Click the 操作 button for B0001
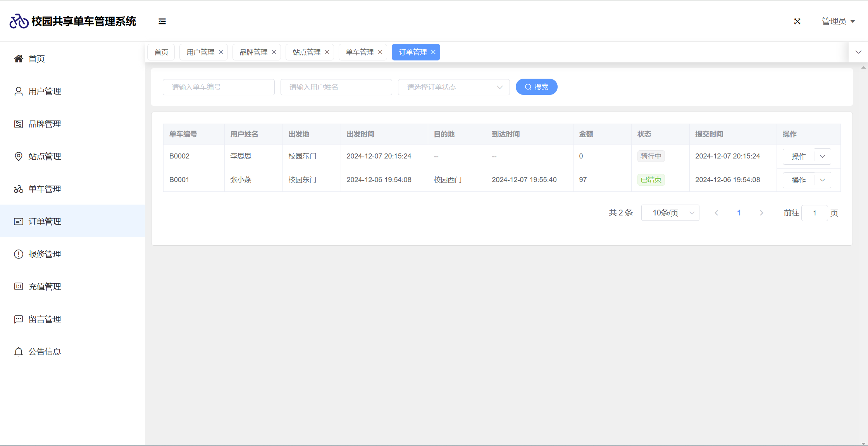 pos(798,180)
